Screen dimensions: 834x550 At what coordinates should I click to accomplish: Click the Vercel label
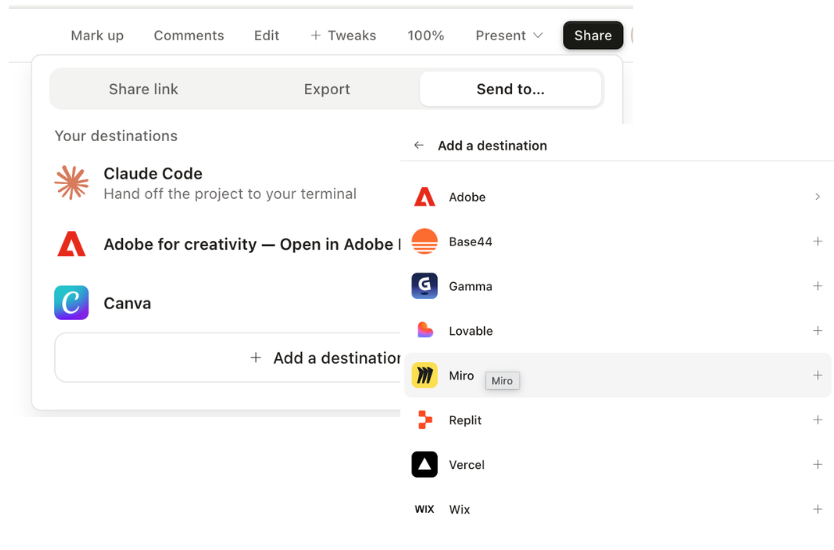pyautogui.click(x=466, y=465)
